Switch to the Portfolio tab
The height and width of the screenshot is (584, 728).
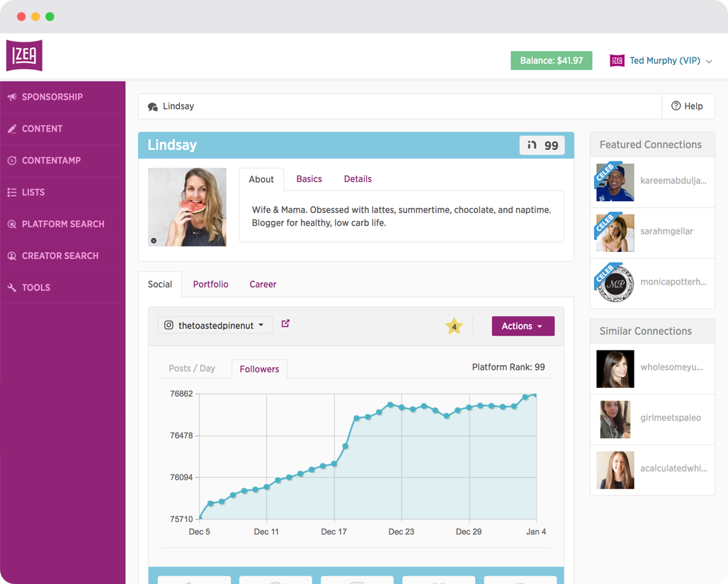click(x=210, y=284)
